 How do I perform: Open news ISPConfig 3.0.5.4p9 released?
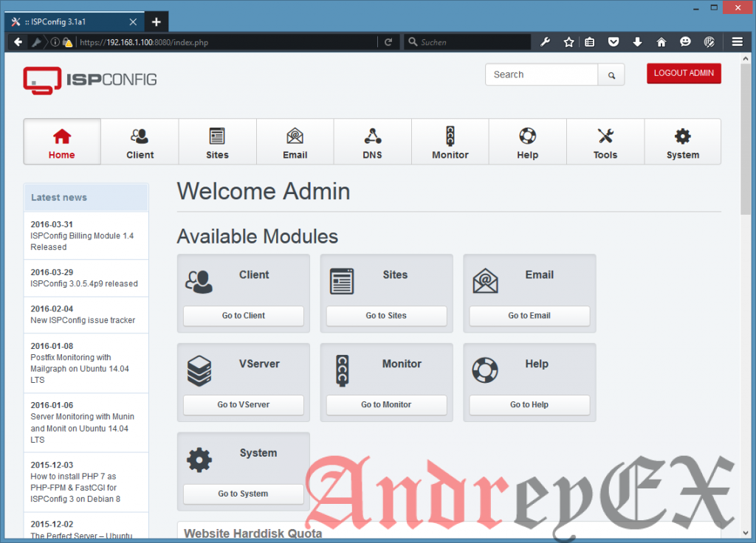tap(84, 284)
